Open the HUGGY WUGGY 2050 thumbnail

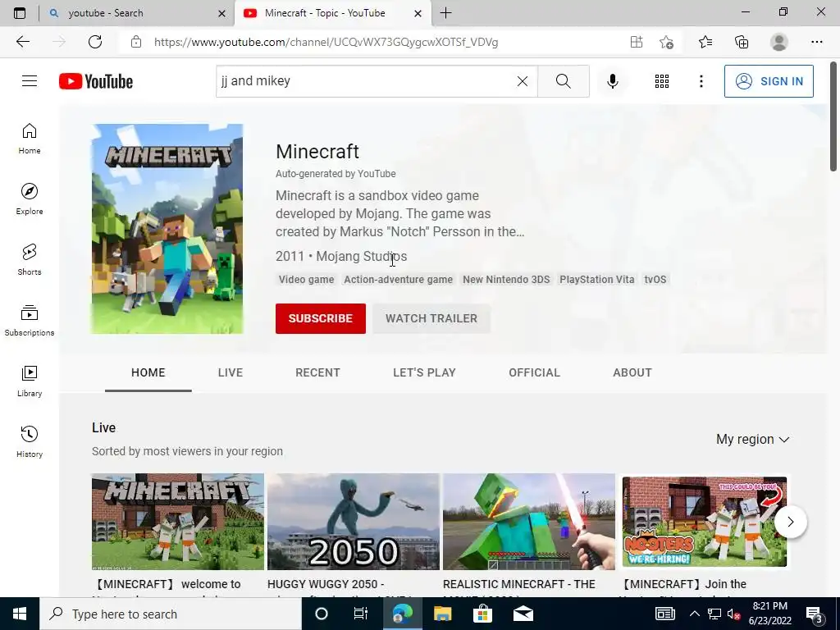pos(353,521)
